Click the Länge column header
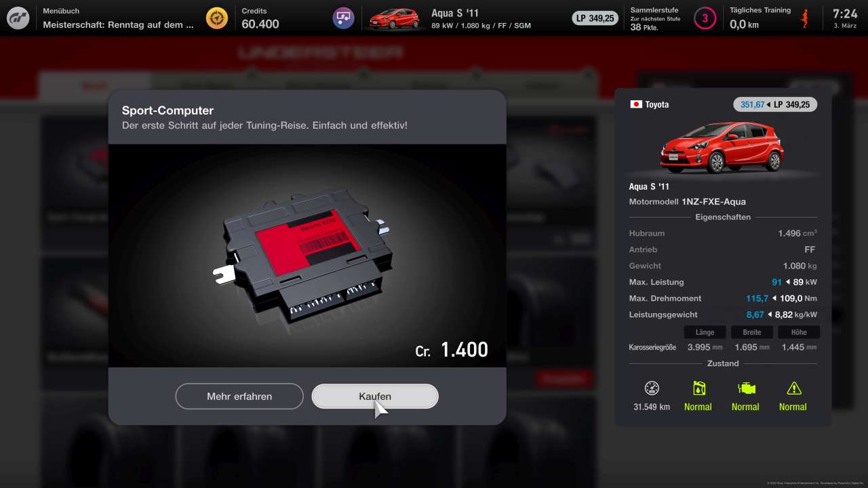Image resolution: width=868 pixels, height=488 pixels. coord(705,332)
